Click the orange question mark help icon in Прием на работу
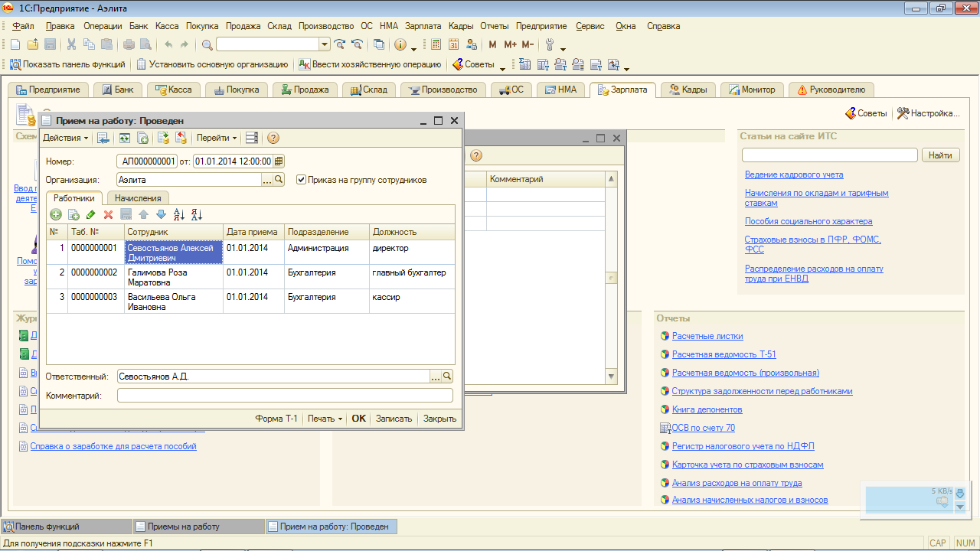The height and width of the screenshot is (551, 980). tap(273, 138)
